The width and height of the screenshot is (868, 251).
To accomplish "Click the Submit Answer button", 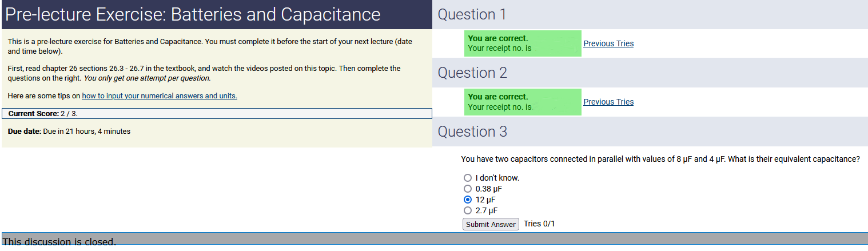I will (x=491, y=224).
